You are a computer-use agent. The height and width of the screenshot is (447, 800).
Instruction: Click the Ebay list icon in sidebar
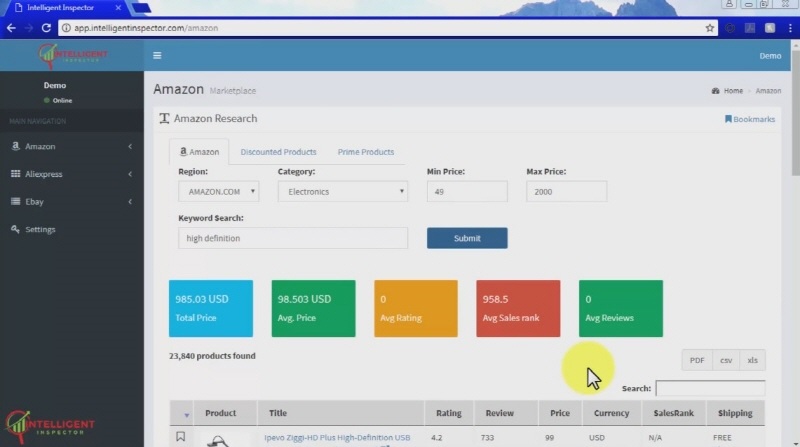click(15, 201)
